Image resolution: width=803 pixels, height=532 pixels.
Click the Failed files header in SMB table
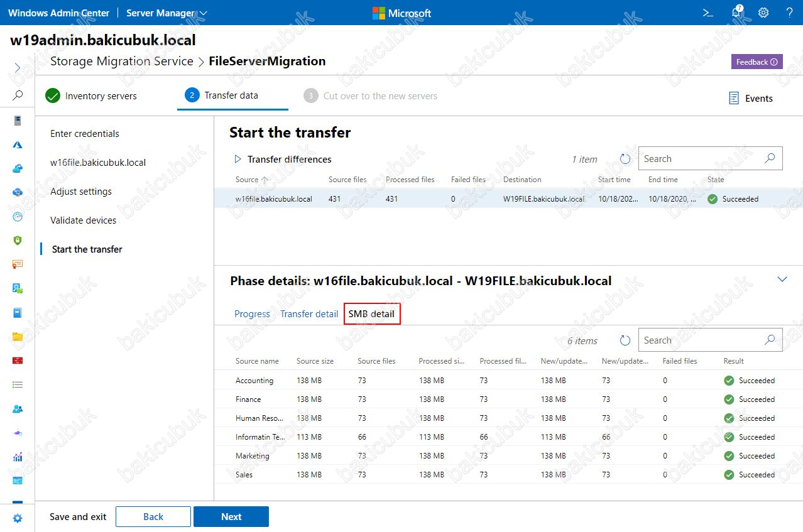click(680, 361)
